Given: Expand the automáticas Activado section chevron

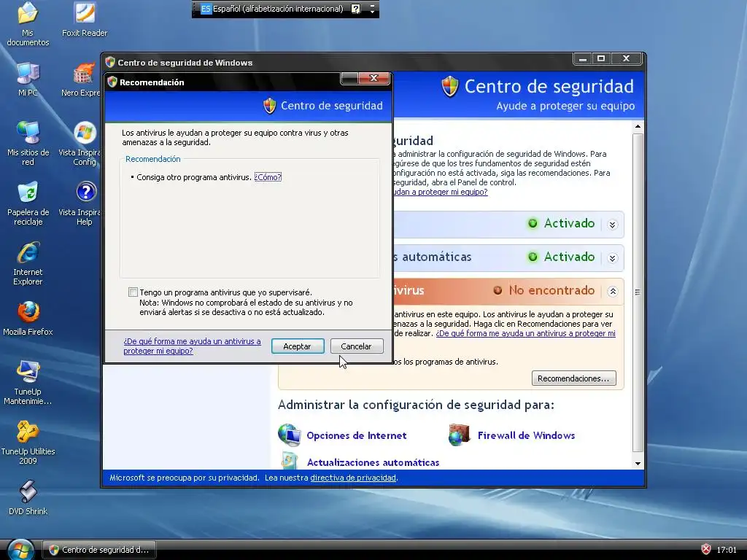Looking at the screenshot, I should click(x=613, y=258).
